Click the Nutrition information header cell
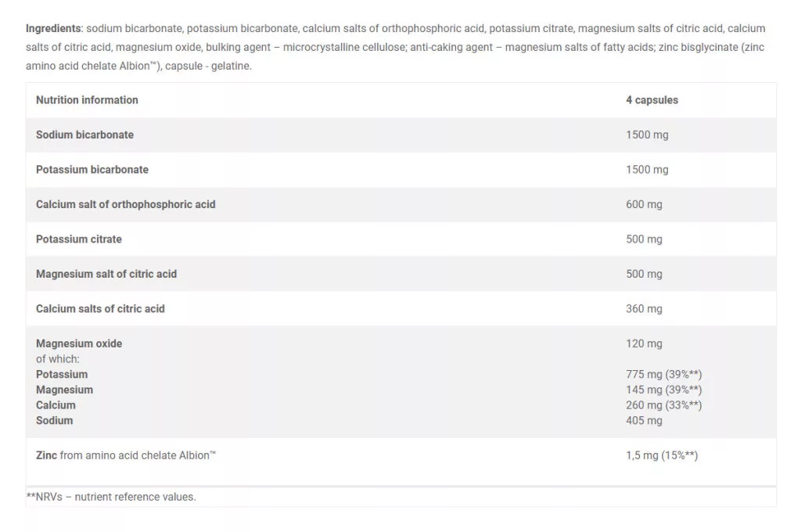The image size is (801, 532). 87,100
